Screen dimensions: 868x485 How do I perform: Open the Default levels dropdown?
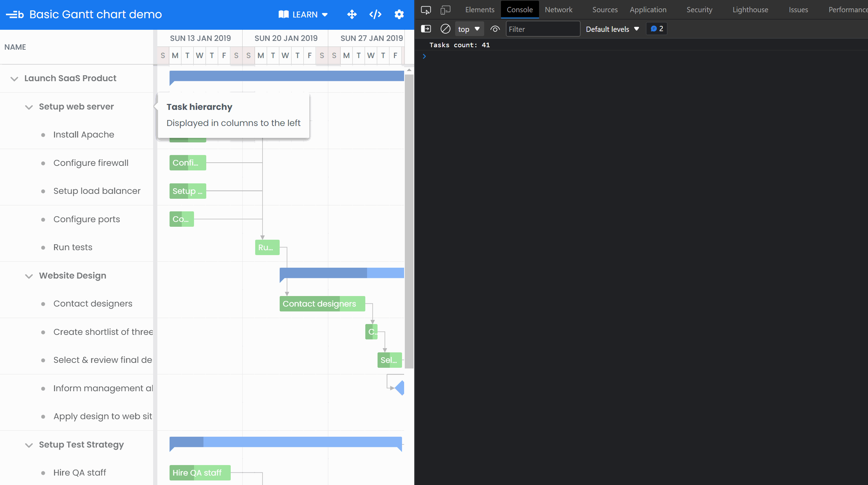(612, 29)
